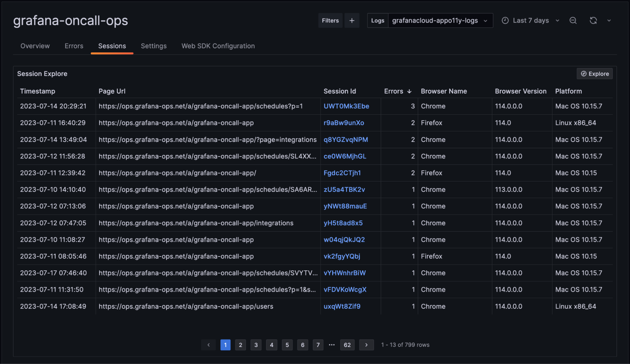
Task: Click the Filters button
Action: 330,20
